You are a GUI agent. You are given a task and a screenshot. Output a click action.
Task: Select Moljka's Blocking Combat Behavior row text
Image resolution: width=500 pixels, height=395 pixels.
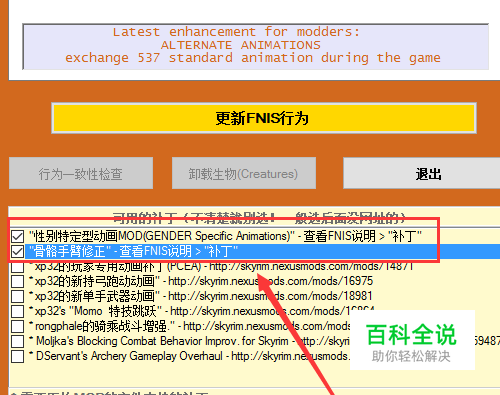(x=189, y=341)
